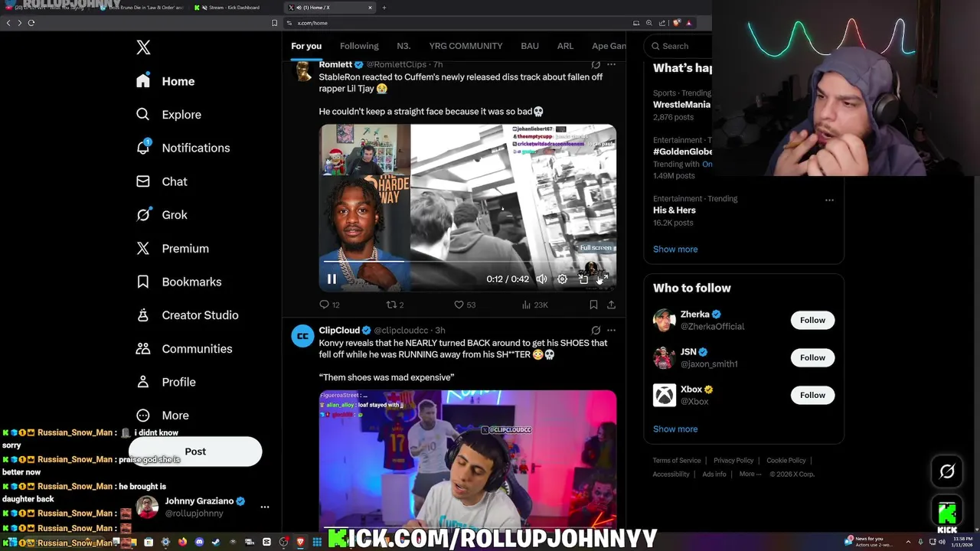Mute the Romlett video volume
Screen dimensions: 980x551
coord(541,279)
